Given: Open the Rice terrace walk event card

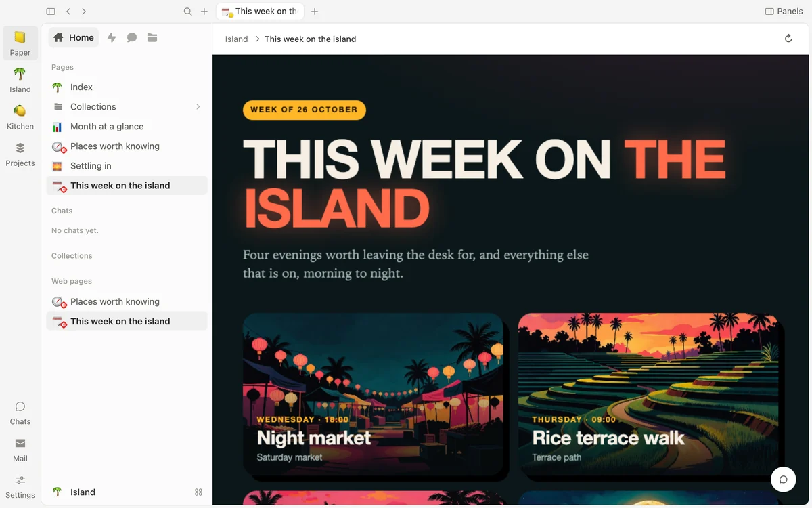Looking at the screenshot, I should tap(648, 396).
